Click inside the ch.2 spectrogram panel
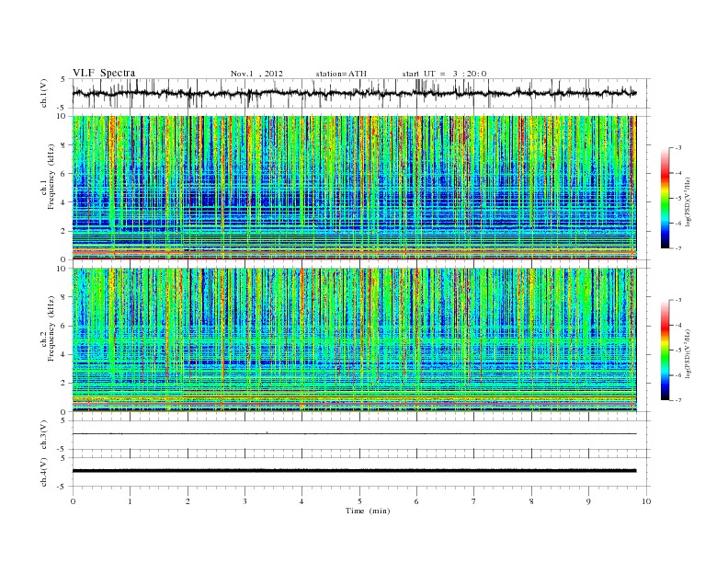The height and width of the screenshot is (563, 728). tap(354, 340)
